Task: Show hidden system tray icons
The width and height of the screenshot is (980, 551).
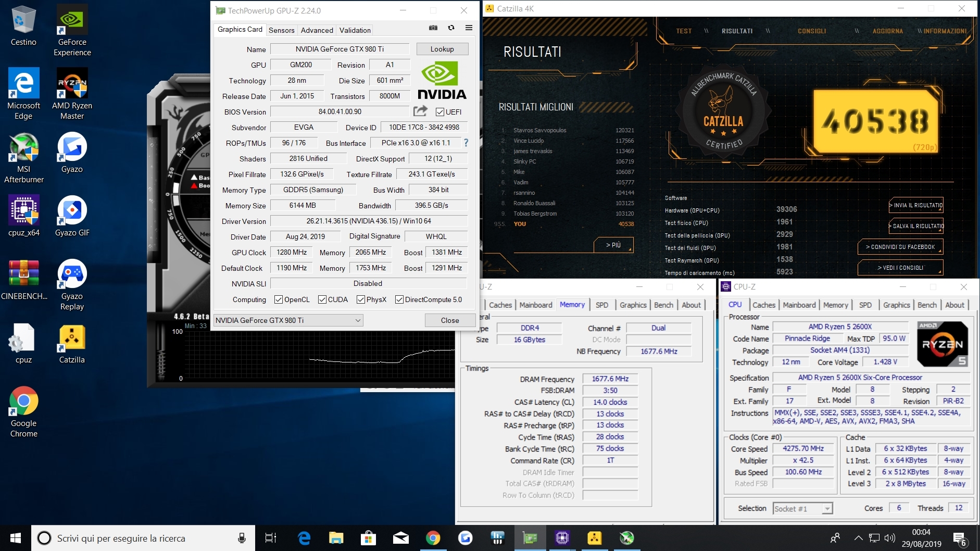Action: tap(859, 538)
